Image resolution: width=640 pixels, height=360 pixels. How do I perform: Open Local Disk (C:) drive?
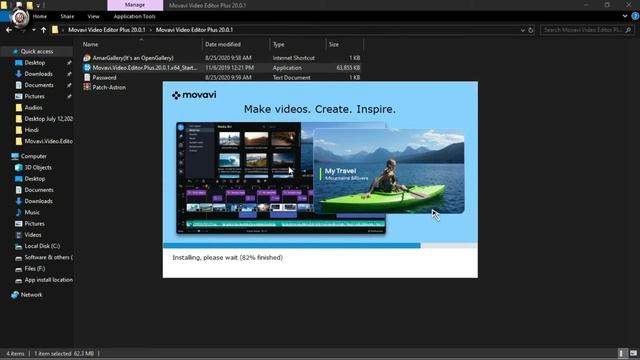point(42,246)
